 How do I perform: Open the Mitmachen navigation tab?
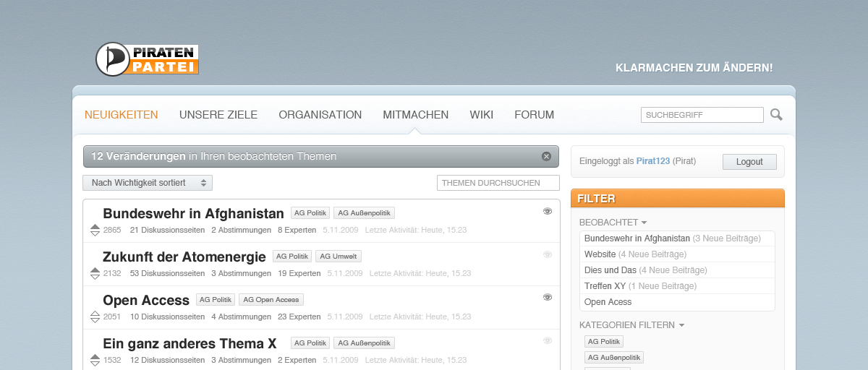point(415,115)
